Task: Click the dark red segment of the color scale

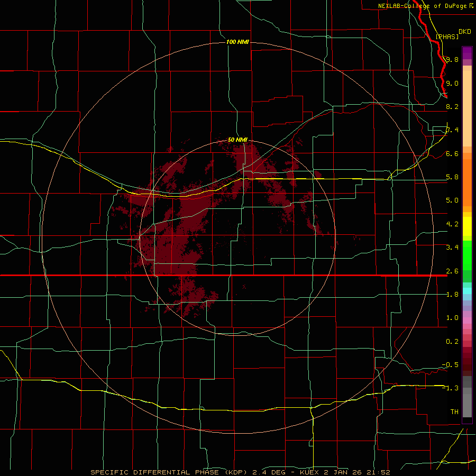Action: point(467,361)
